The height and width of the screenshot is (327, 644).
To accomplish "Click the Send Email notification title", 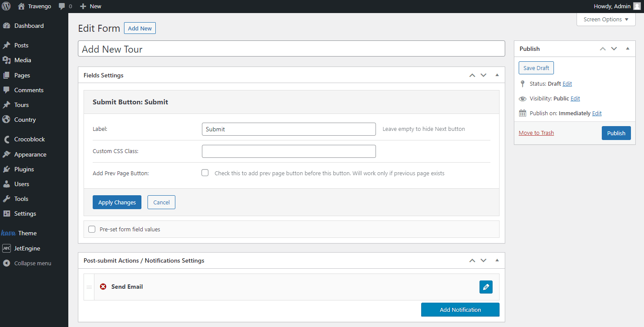I will (127, 287).
